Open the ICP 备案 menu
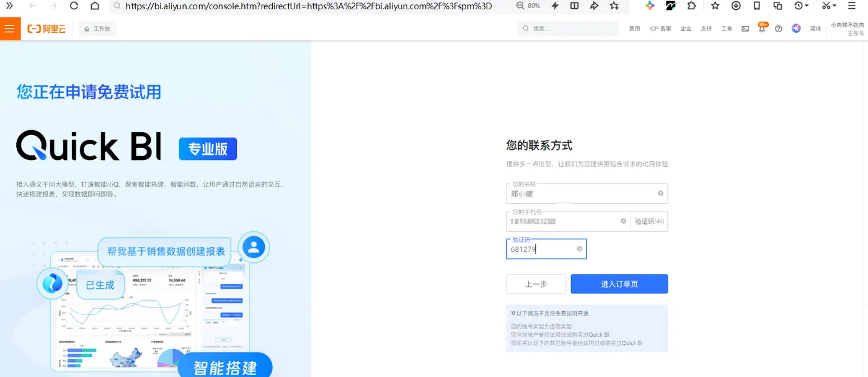This screenshot has height=377, width=868. point(660,29)
